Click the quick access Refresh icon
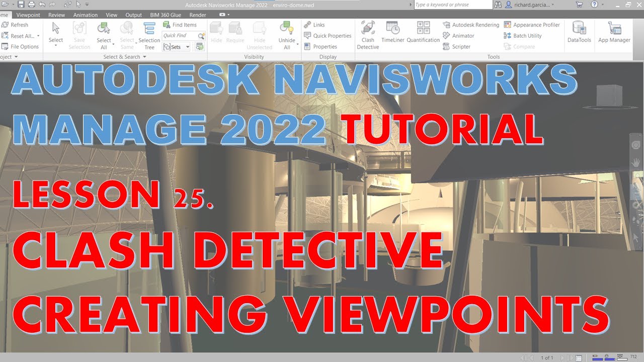The height and width of the screenshot is (362, 644). [x=68, y=5]
